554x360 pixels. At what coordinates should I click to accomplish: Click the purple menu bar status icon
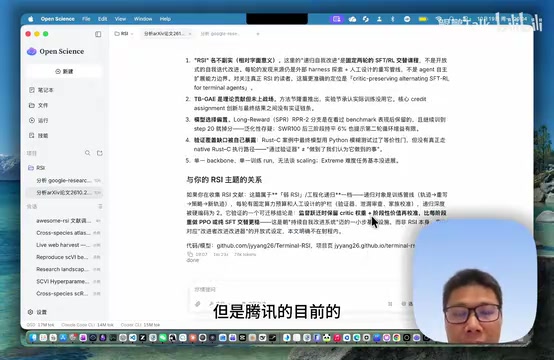click(x=337, y=19)
